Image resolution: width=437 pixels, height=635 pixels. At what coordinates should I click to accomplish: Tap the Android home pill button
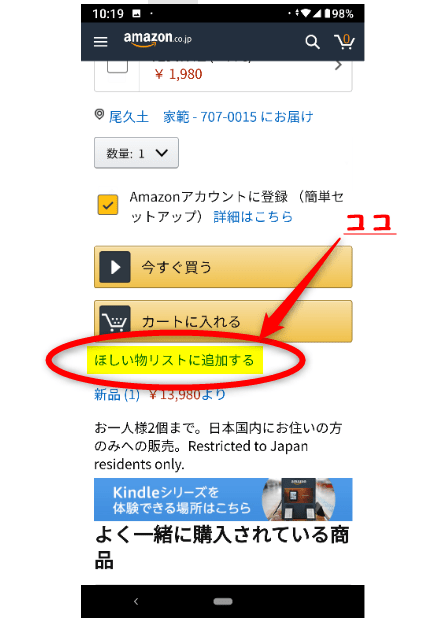tap(223, 601)
